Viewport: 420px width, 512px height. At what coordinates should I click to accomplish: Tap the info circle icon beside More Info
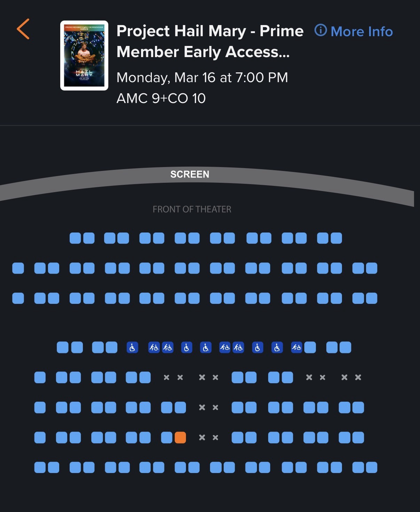320,31
